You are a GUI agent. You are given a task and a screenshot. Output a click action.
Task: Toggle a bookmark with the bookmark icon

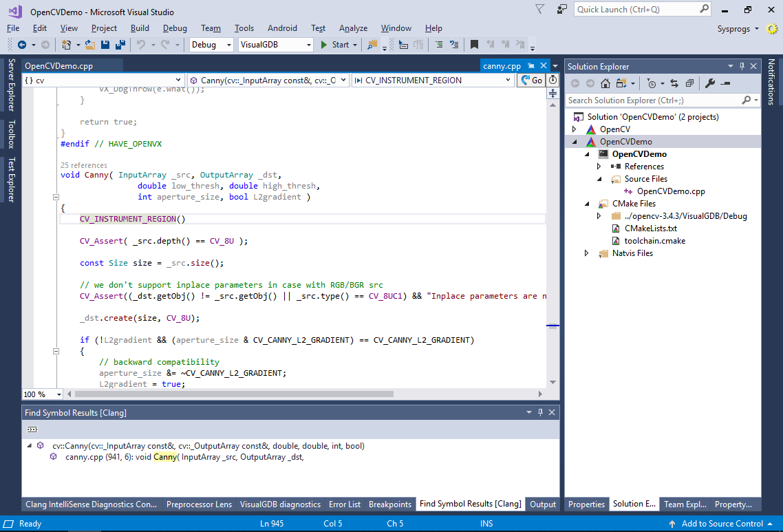tap(474, 45)
